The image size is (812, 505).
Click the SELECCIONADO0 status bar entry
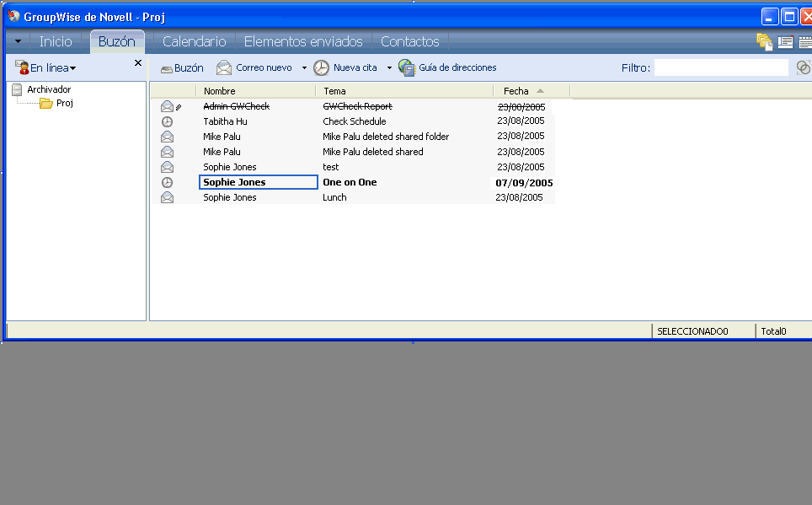(x=692, y=331)
